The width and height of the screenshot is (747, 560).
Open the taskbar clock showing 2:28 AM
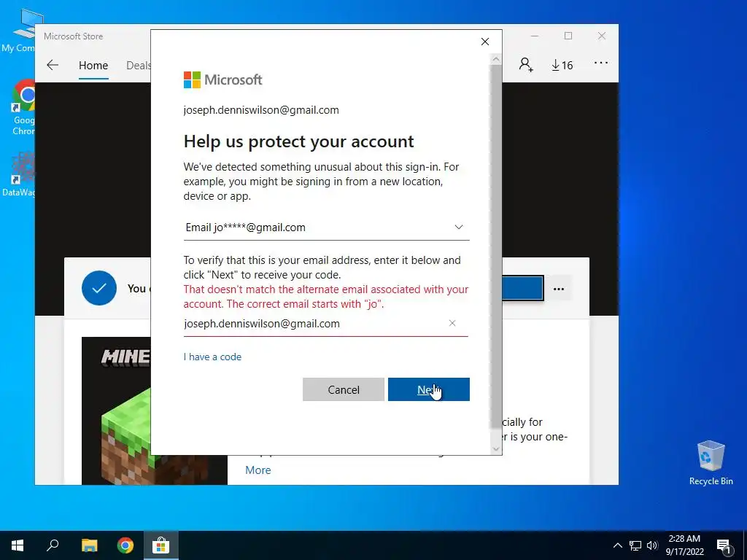[684, 545]
